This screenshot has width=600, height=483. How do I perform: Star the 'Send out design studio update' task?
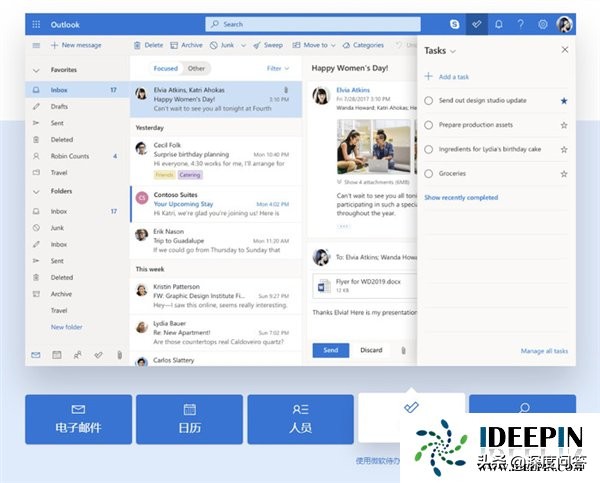[564, 101]
